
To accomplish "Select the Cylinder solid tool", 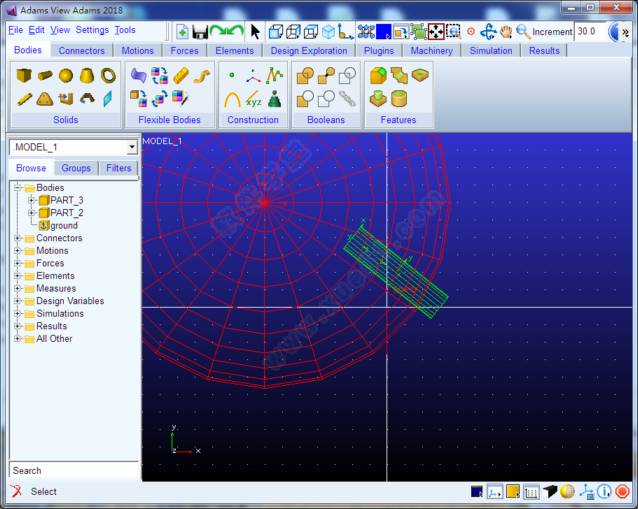I will pos(45,75).
